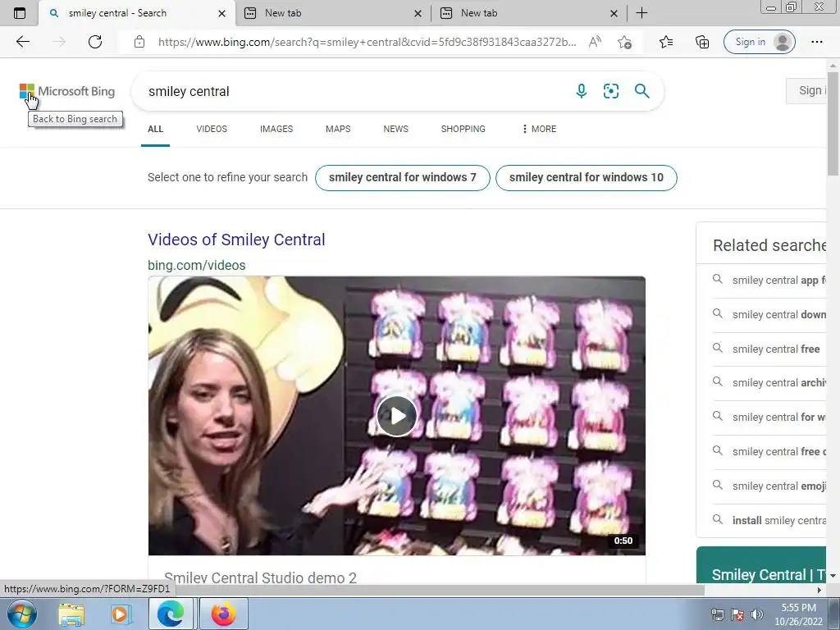Click the Sign in profile button
Viewport: 840px width, 630px height.
[x=759, y=42]
